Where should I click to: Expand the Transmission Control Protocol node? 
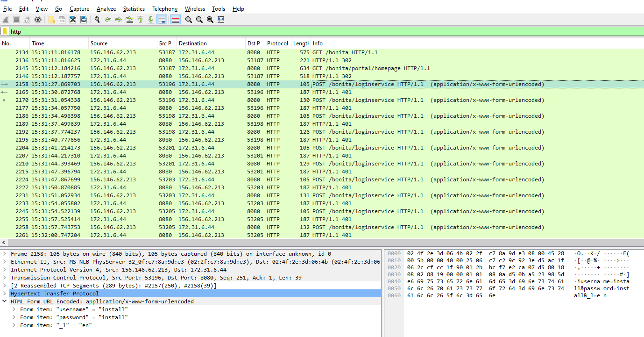coord(5,278)
